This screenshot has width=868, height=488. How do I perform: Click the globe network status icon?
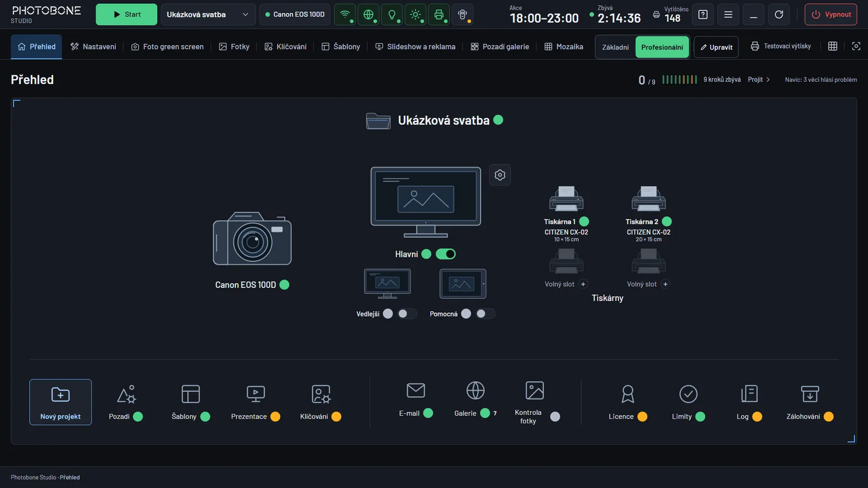pyautogui.click(x=368, y=15)
